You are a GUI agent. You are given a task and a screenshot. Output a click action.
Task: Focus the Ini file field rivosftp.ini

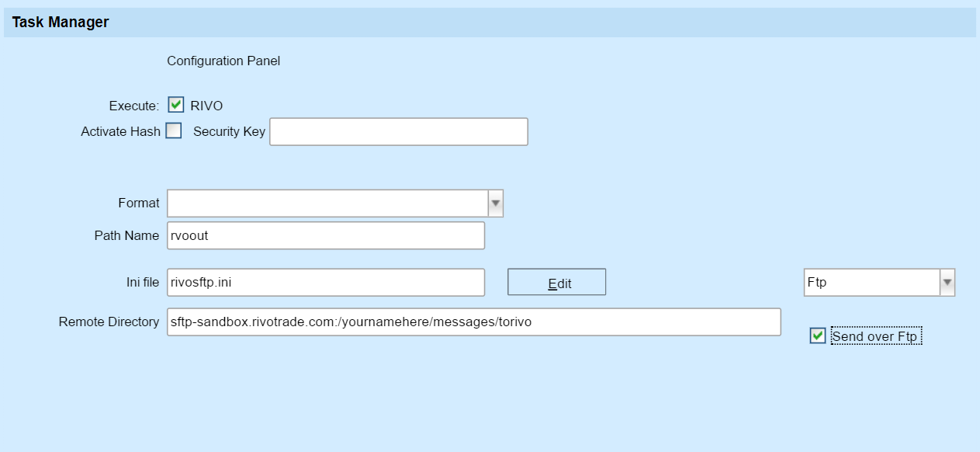point(326,282)
